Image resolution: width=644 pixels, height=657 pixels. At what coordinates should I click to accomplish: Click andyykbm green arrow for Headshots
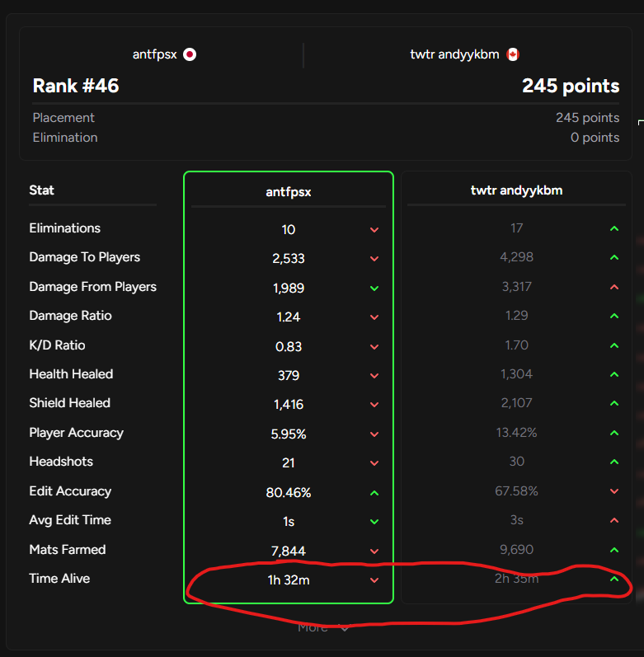[614, 462]
